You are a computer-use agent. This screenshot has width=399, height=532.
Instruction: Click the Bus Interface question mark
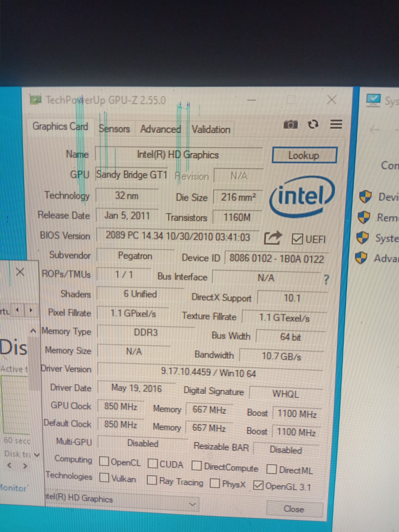(326, 280)
